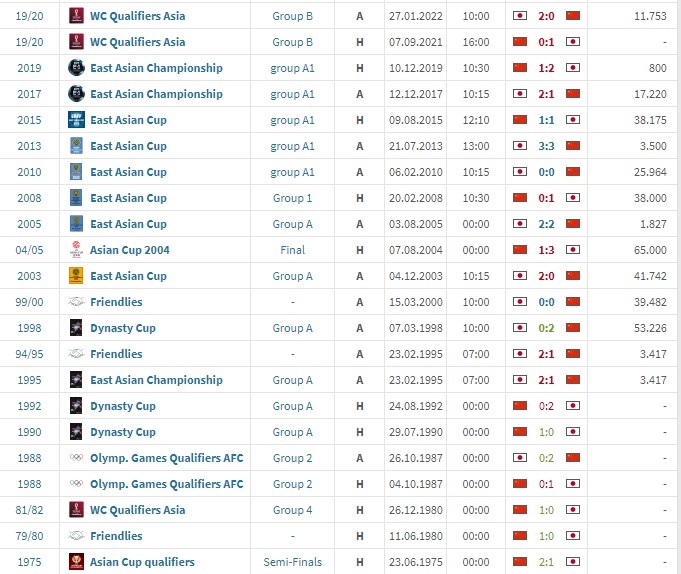Click East Asian Cup logo in 2015 row
The height and width of the screenshot is (574, 681).
tap(76, 120)
